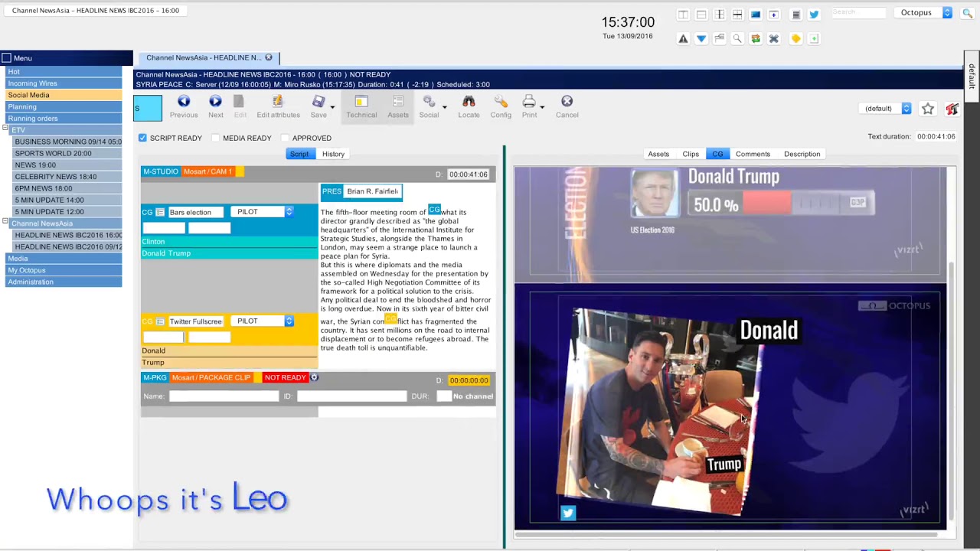The width and height of the screenshot is (980, 551).
Task: Cancel editing the story
Action: [x=567, y=107]
